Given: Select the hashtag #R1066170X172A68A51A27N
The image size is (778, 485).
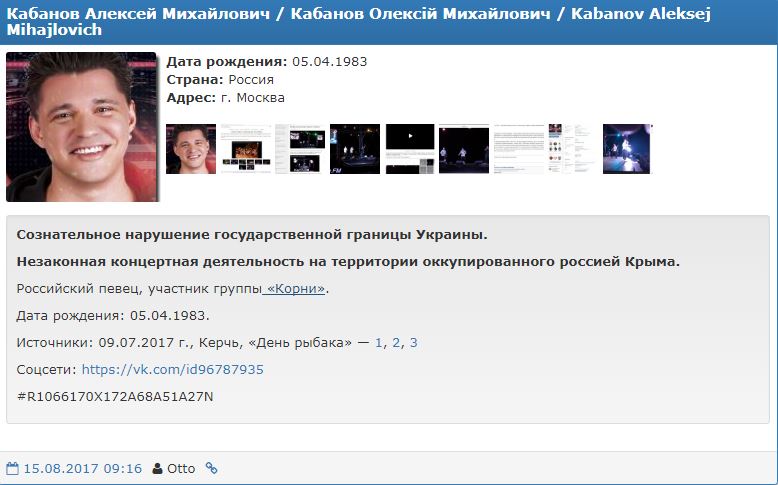Looking at the screenshot, I should coord(115,397).
